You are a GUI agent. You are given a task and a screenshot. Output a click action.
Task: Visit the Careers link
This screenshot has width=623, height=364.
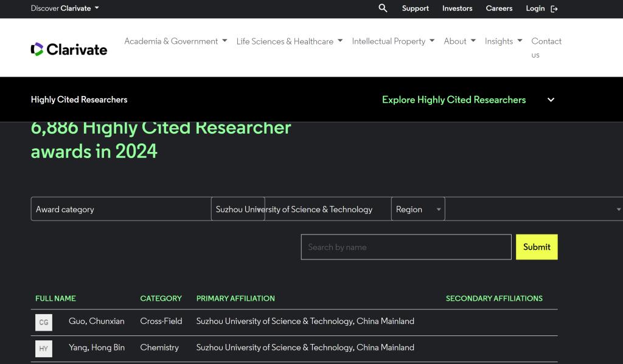click(499, 9)
